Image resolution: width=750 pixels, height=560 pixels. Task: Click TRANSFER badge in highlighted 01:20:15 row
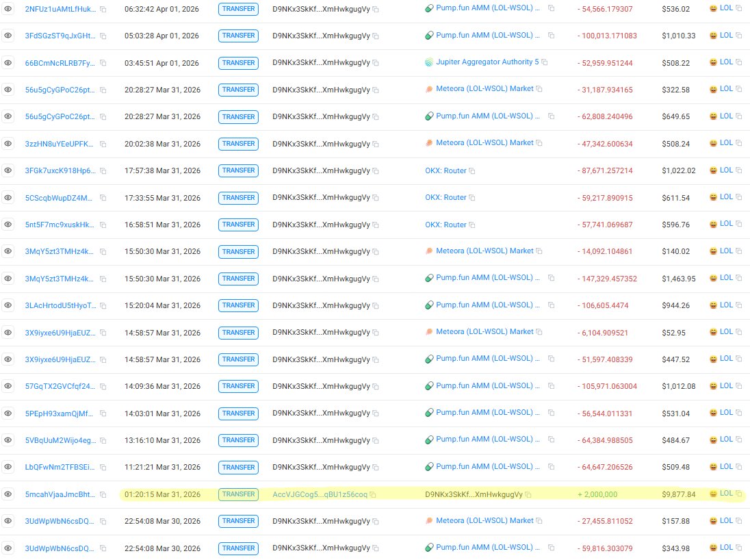[x=238, y=494]
